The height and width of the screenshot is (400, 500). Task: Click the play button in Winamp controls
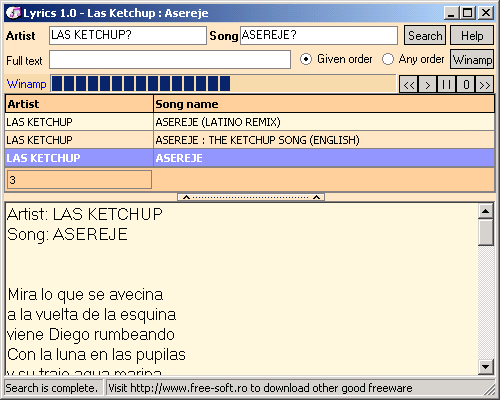coord(428,85)
